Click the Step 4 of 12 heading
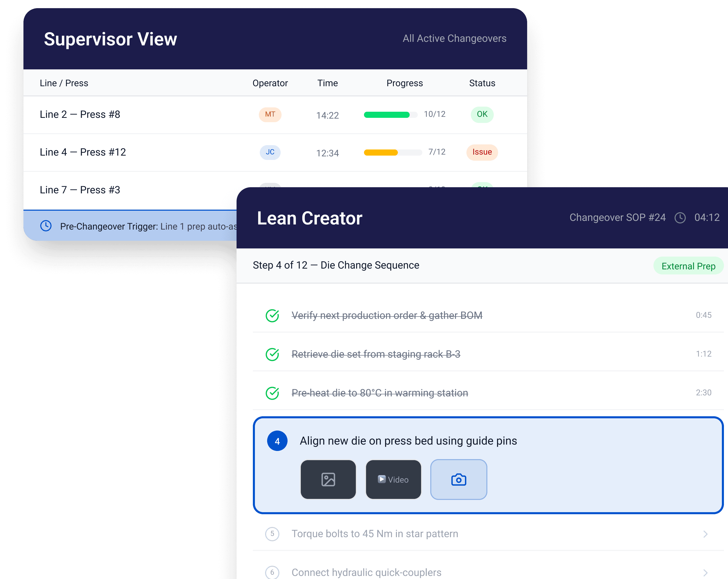Screen dimensions: 728x579 (x=336, y=265)
